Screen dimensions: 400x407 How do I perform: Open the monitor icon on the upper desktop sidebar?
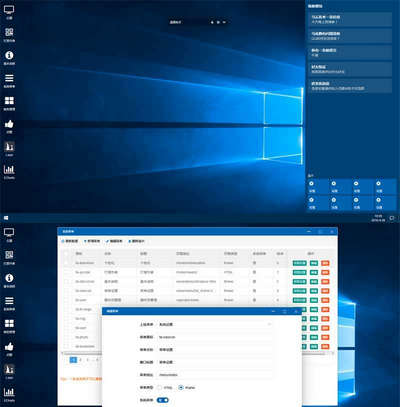point(9,10)
